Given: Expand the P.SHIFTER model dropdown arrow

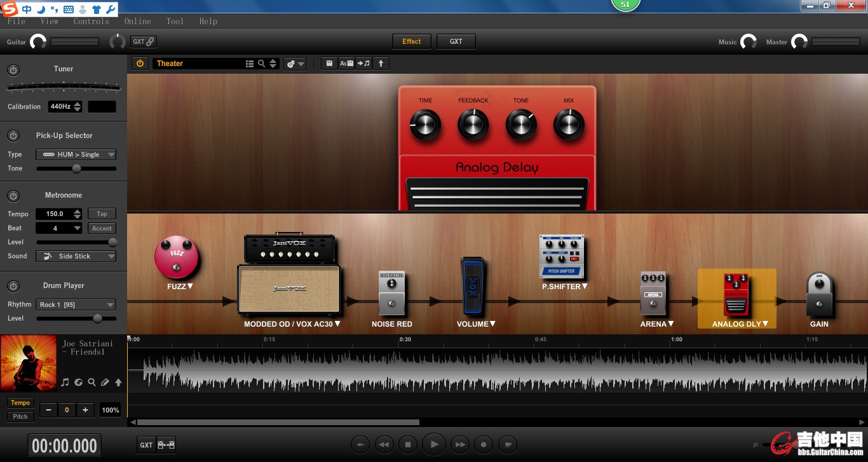Looking at the screenshot, I should click(585, 287).
